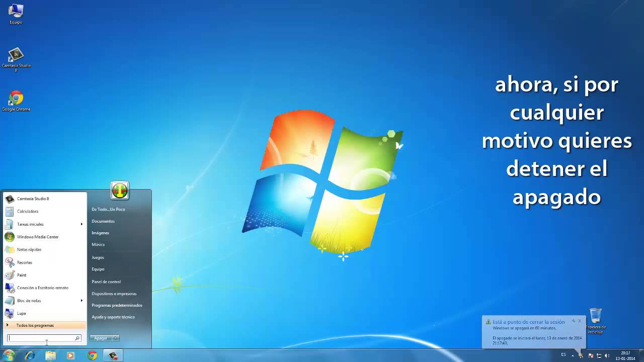This screenshot has height=362, width=644.
Task: Click the shutdown notification tray icon
Action: coord(581,355)
